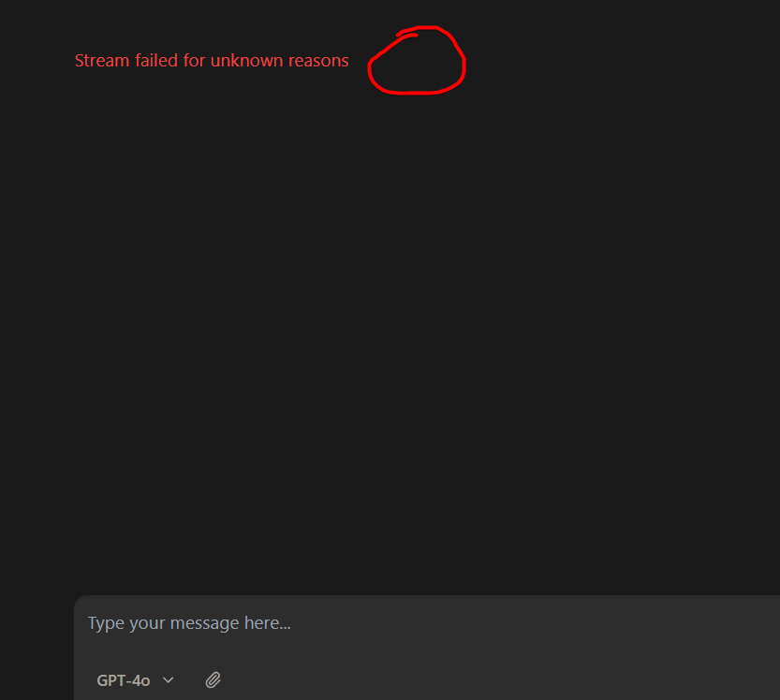Screen dimensions: 780x700
Task: Open the attachment picker beside GPT-4o
Action: 213,679
